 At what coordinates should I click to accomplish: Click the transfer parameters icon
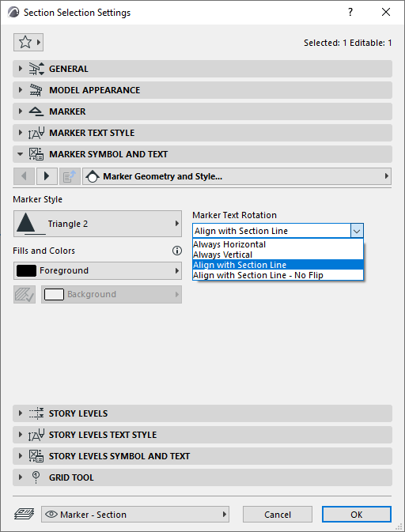pos(70,176)
